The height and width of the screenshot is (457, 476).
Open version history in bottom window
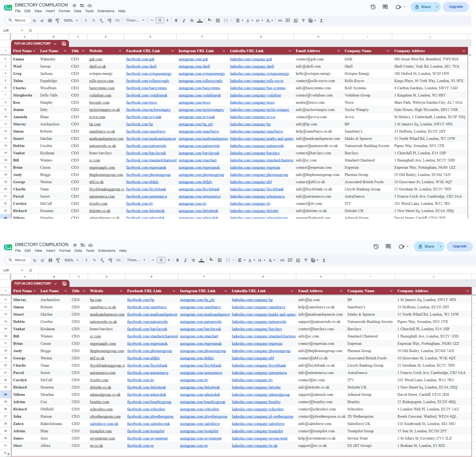click(x=376, y=246)
